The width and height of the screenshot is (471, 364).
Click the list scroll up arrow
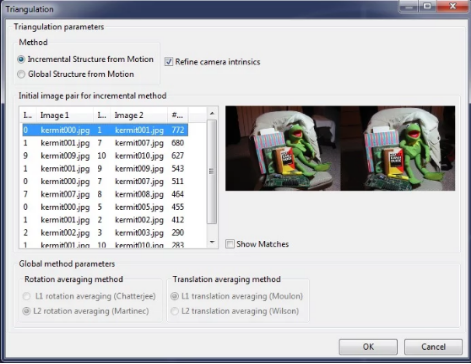click(212, 114)
